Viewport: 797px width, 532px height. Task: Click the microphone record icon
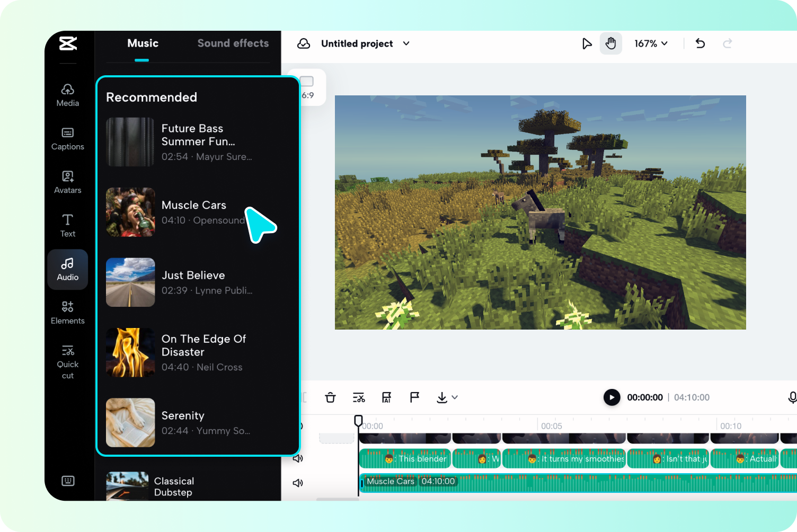point(792,397)
